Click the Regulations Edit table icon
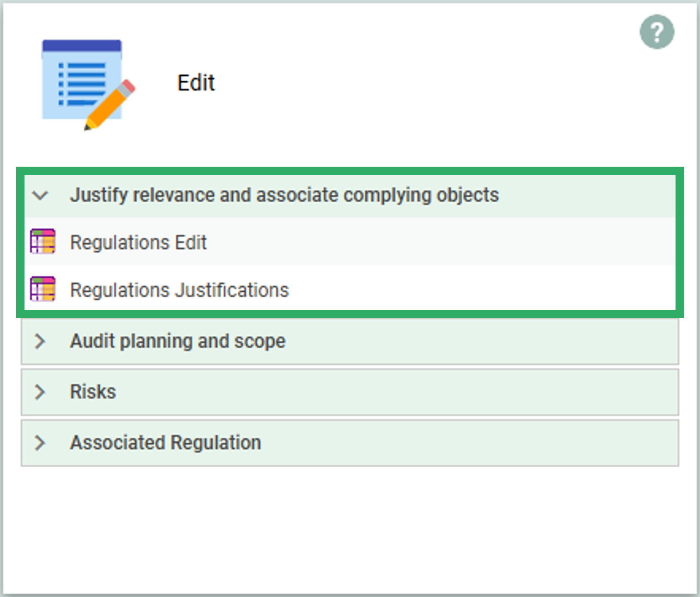 pos(42,241)
